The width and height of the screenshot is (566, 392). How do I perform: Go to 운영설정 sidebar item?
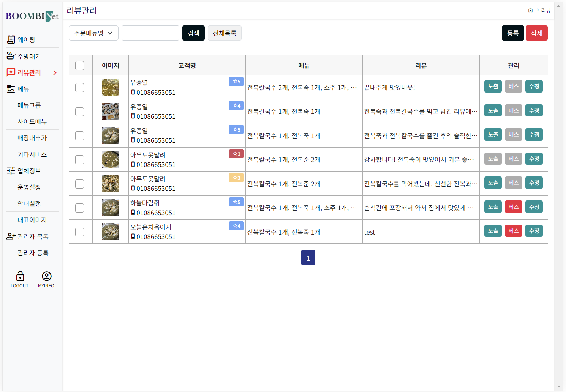[29, 187]
